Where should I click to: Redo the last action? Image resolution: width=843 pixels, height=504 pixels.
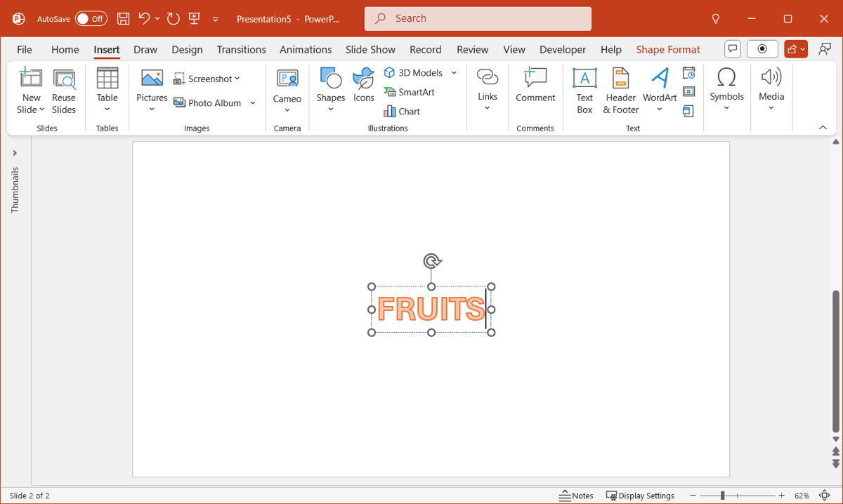(x=173, y=19)
